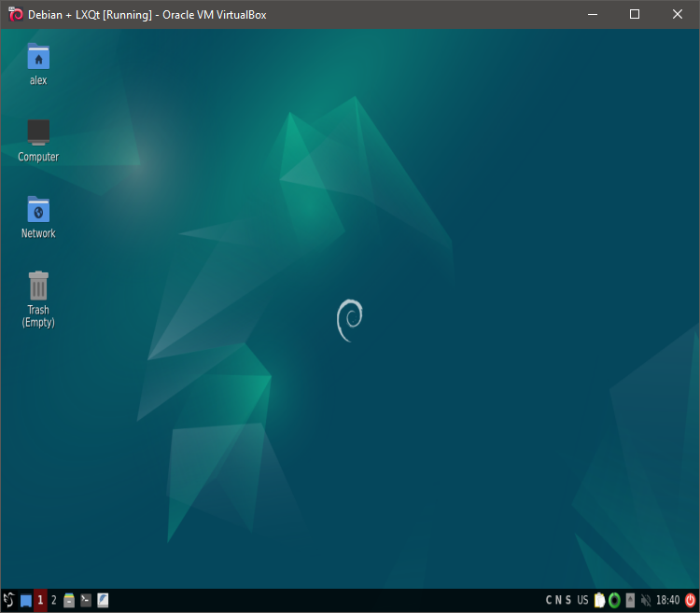Open the LXQt main menu bird icon
Screen dimensions: 700x613
pyautogui.click(x=8, y=600)
